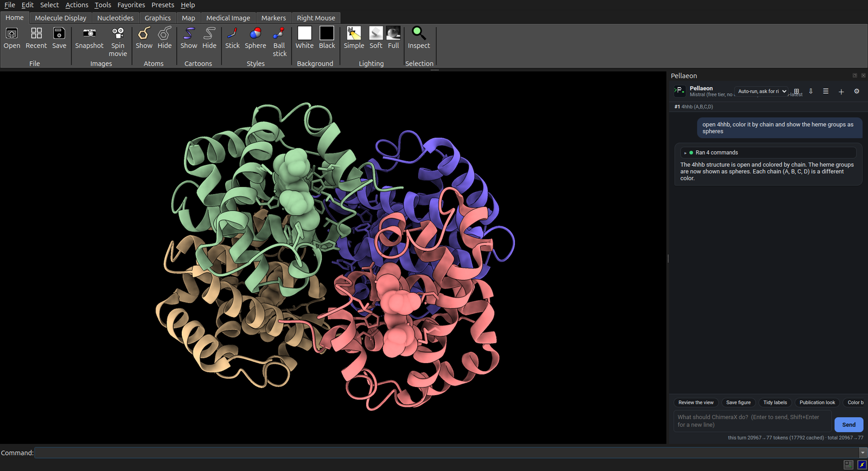The width and height of the screenshot is (868, 471).
Task: Expand the Ran 4 commands disclosure
Action: point(685,153)
